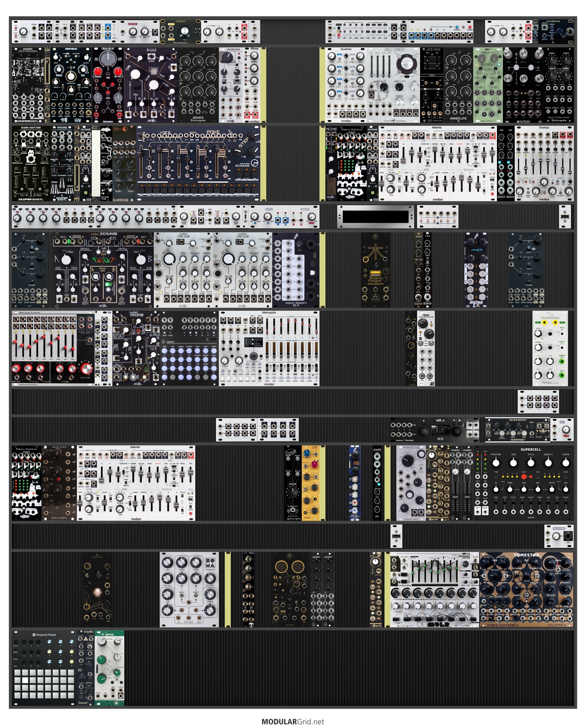Click the Mangrove module by Mannequins

click(x=411, y=483)
